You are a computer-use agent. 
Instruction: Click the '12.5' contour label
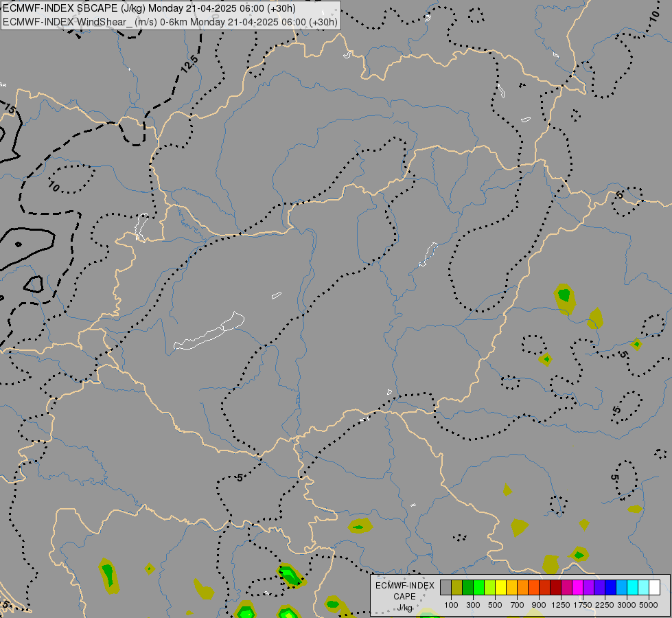(x=189, y=63)
